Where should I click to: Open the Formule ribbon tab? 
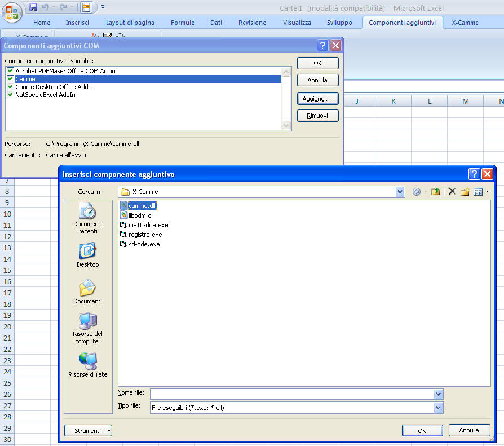point(183,23)
